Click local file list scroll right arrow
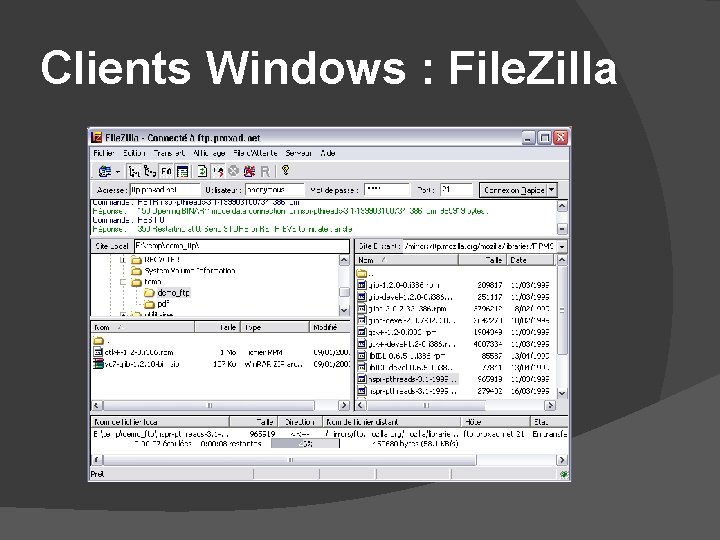 pos(343,405)
